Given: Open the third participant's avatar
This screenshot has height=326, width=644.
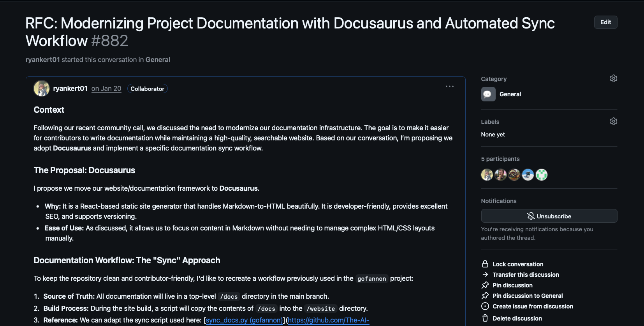Looking at the screenshot, I should click(514, 175).
